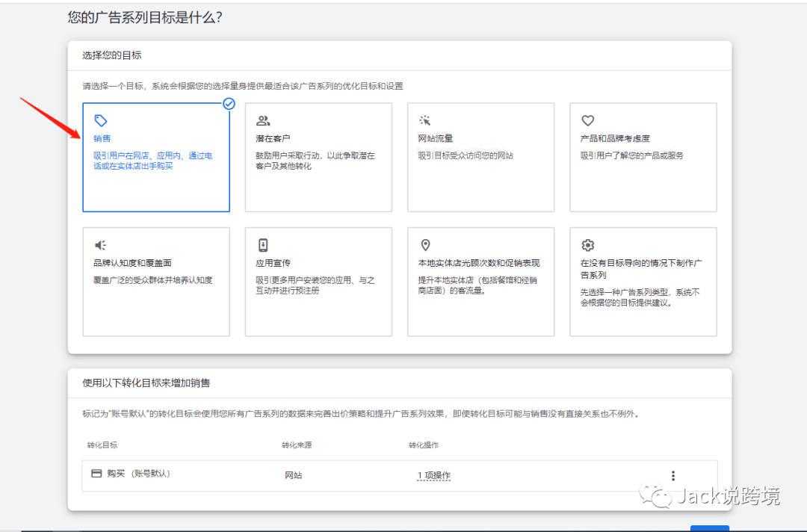Click the 转化操作 column header
The height and width of the screenshot is (532, 807).
(x=424, y=445)
